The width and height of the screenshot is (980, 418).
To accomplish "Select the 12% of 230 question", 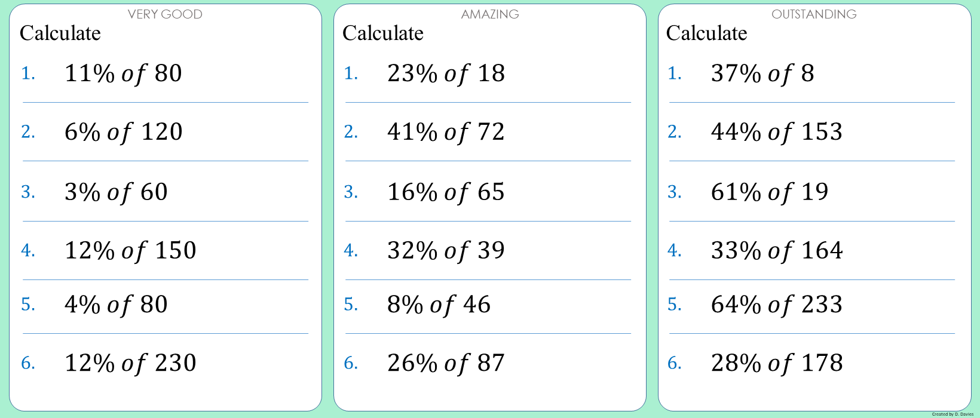I will click(130, 363).
